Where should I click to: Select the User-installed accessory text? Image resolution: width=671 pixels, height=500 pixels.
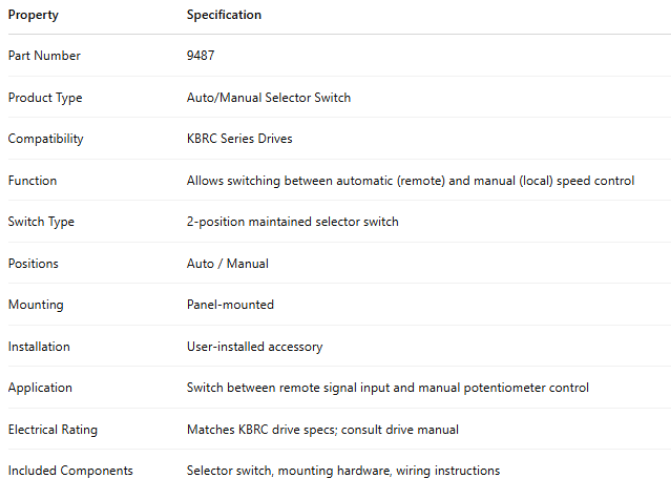pos(254,347)
